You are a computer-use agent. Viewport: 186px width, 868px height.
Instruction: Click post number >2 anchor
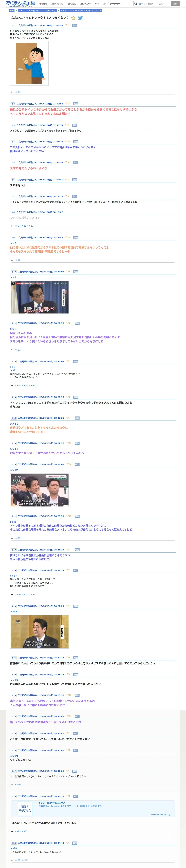(13, 104)
